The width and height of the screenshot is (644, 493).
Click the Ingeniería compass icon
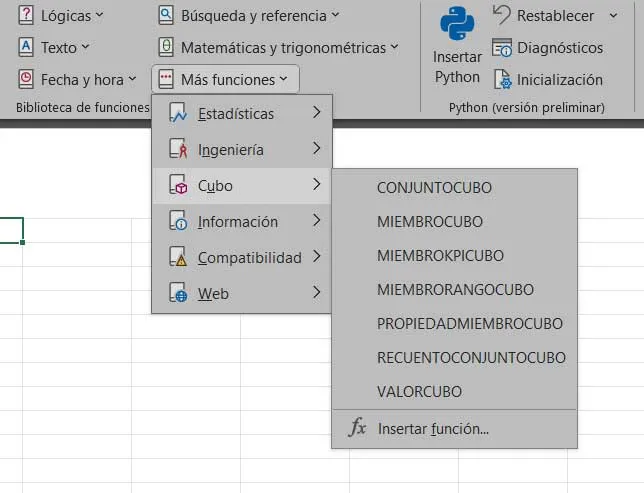[178, 149]
